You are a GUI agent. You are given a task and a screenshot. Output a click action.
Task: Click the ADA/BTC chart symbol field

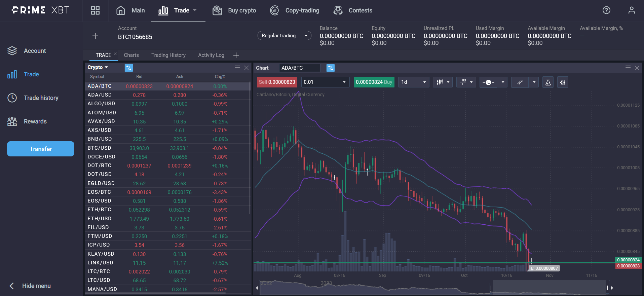click(x=300, y=68)
